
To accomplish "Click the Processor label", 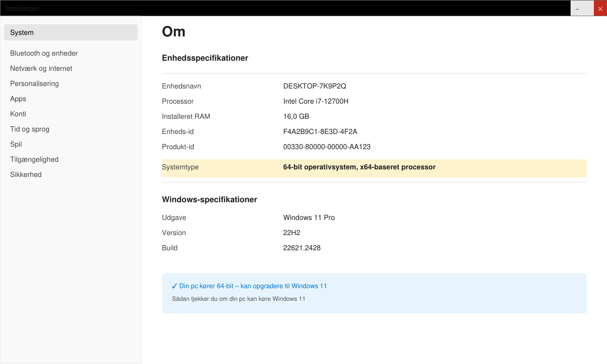I will click(178, 101).
